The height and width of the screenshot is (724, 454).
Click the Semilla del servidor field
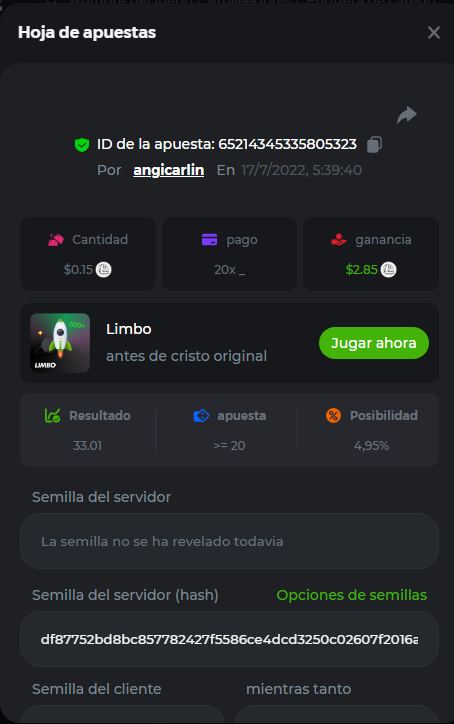[229, 541]
